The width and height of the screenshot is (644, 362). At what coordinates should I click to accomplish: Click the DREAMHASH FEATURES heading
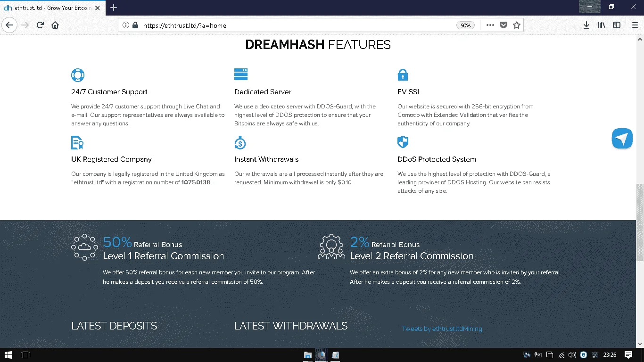click(318, 45)
